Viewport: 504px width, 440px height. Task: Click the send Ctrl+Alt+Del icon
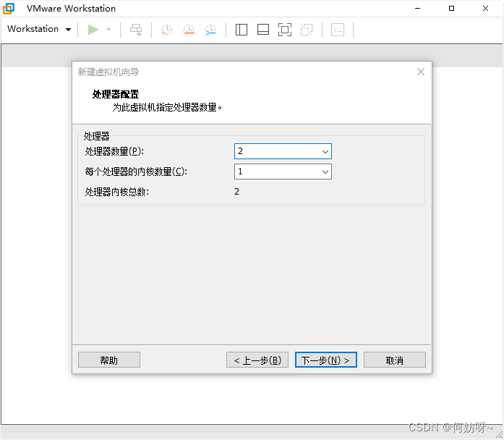click(x=136, y=30)
